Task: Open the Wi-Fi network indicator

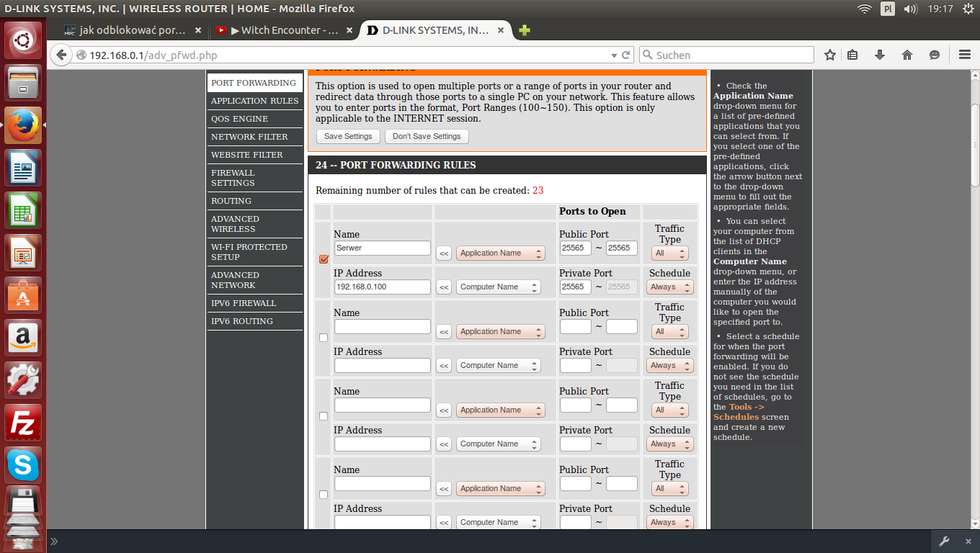Action: point(865,9)
